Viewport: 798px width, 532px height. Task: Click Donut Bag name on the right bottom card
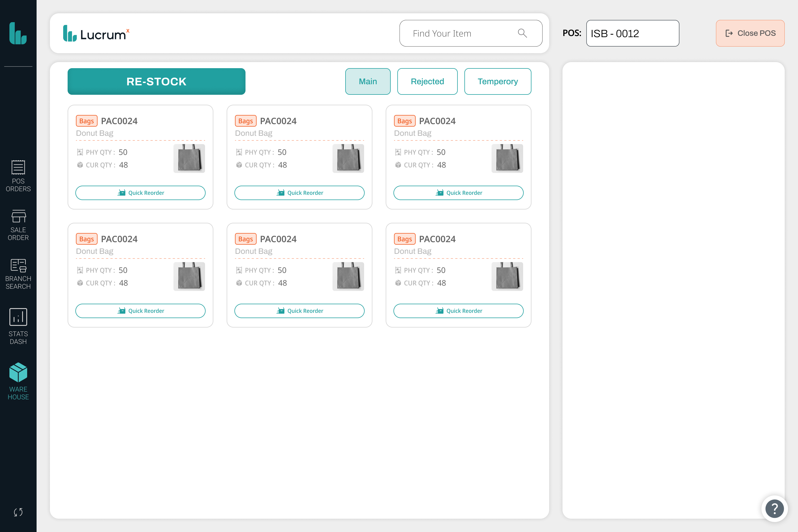[413, 251]
